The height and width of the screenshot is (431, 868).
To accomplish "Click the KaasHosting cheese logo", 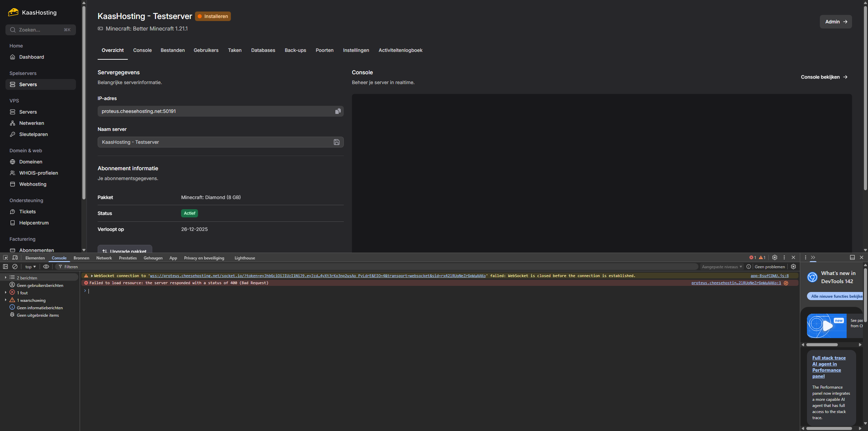I will [x=13, y=13].
